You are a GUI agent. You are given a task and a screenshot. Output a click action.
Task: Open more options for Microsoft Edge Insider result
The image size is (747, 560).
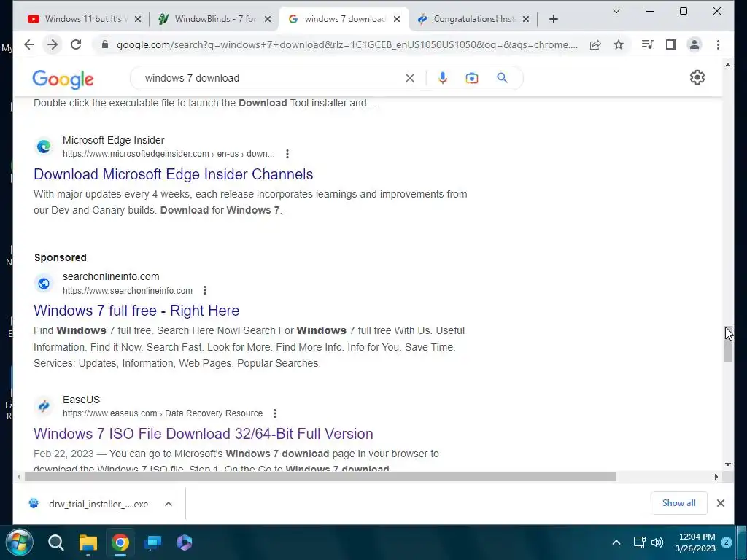click(287, 154)
